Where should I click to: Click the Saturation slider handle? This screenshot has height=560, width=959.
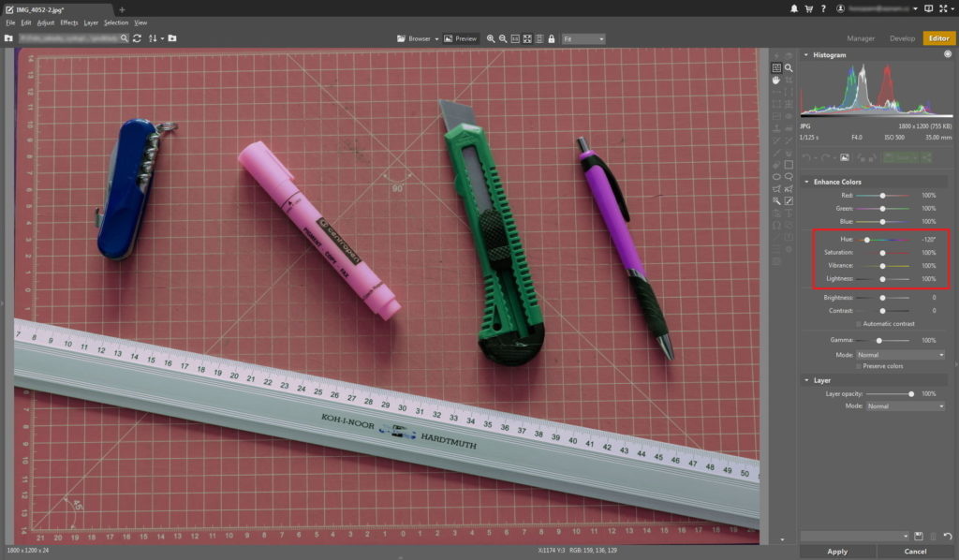pos(882,253)
